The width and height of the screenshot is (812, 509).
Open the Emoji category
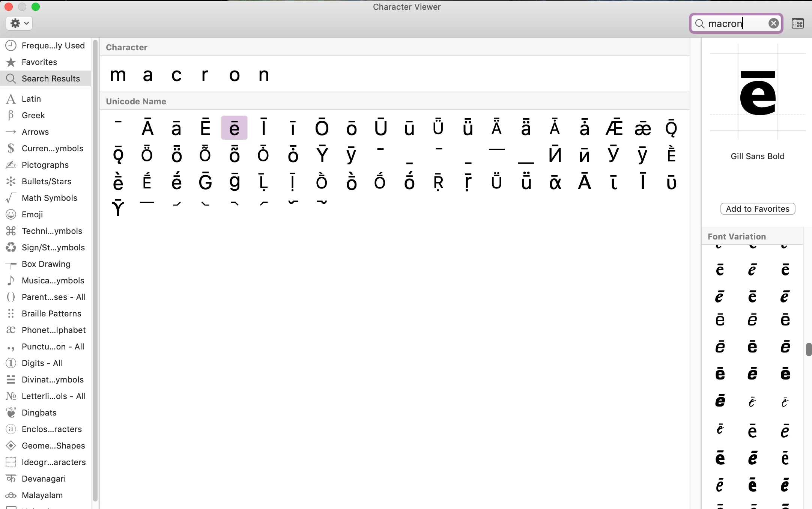click(32, 214)
